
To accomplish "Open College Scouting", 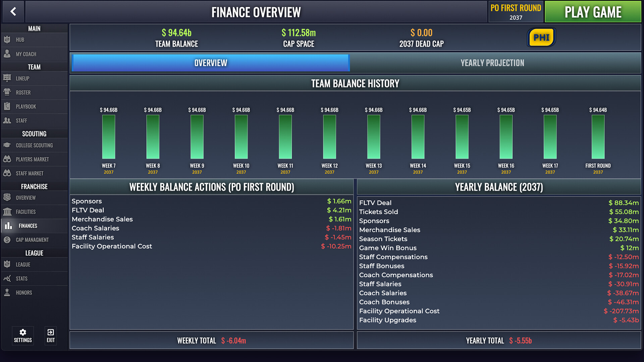I will click(34, 145).
